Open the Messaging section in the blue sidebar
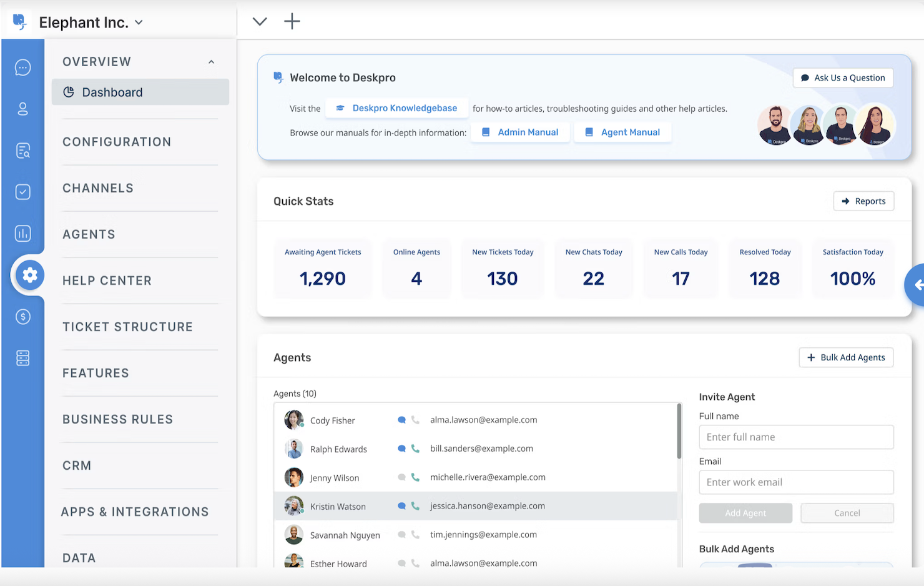924x586 pixels. pyautogui.click(x=22, y=67)
